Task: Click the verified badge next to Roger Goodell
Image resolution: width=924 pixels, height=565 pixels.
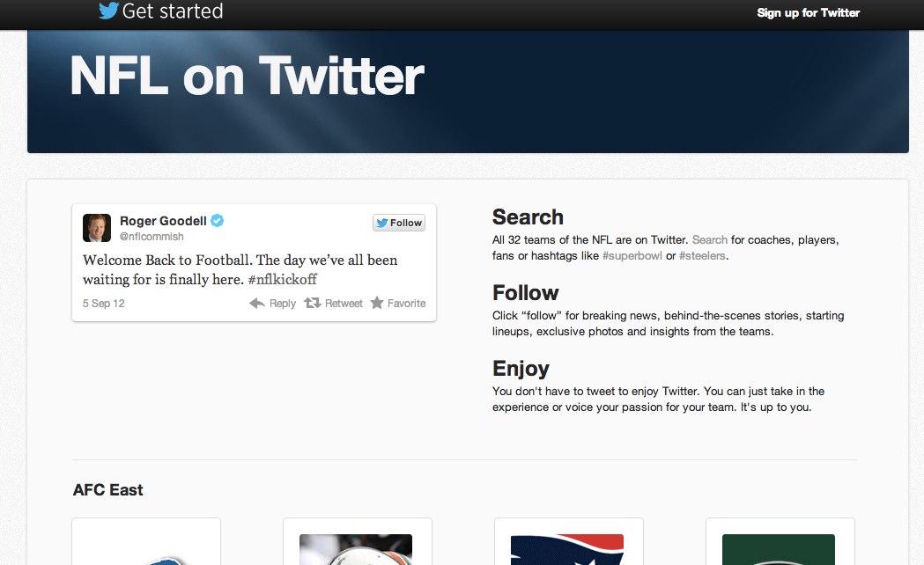Action: (x=218, y=220)
